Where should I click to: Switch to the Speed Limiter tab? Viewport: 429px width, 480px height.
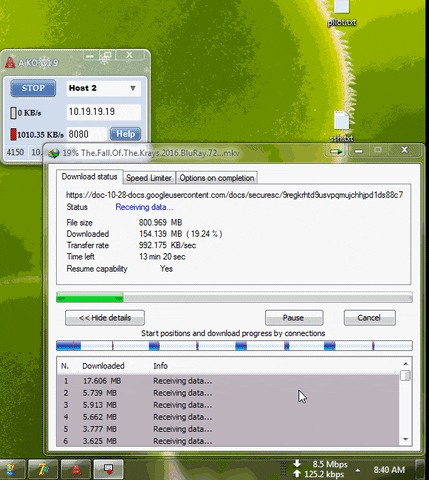point(149,178)
